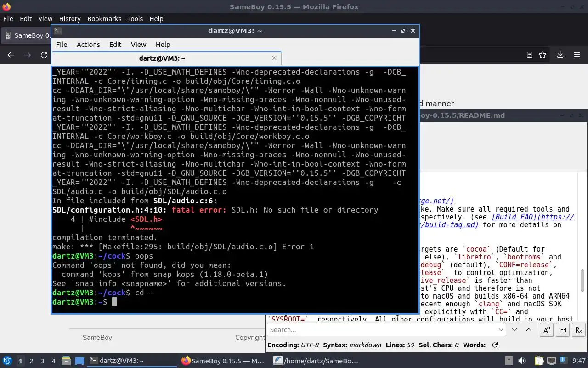Click Firefox back arrow button

coord(11,55)
